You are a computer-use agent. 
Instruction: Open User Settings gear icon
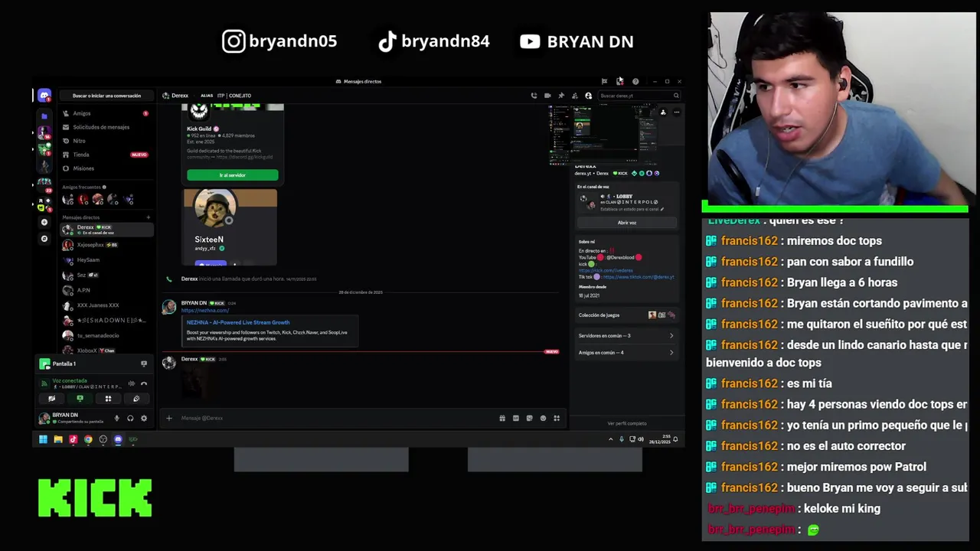pos(143,418)
